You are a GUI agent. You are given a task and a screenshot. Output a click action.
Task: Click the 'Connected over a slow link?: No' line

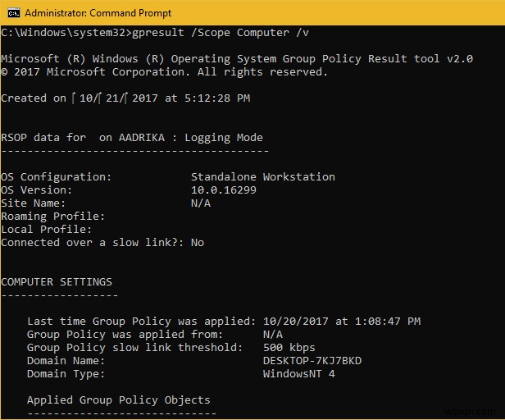pyautogui.click(x=102, y=243)
